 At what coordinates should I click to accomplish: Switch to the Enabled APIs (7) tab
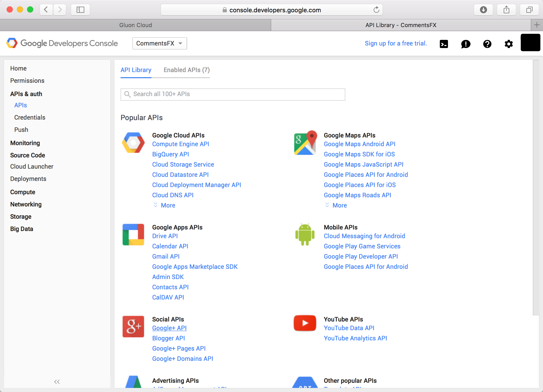pos(187,70)
